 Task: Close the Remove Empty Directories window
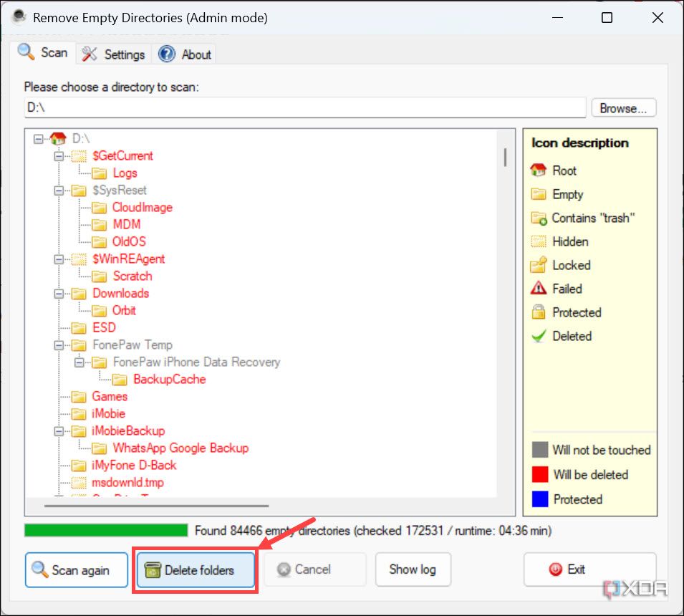(657, 17)
